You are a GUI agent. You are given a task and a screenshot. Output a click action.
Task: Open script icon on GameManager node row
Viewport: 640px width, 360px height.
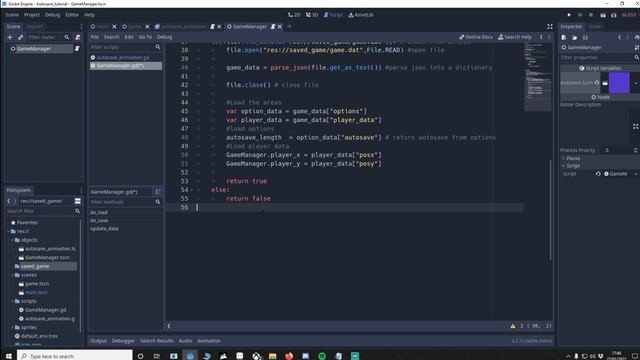[x=77, y=49]
